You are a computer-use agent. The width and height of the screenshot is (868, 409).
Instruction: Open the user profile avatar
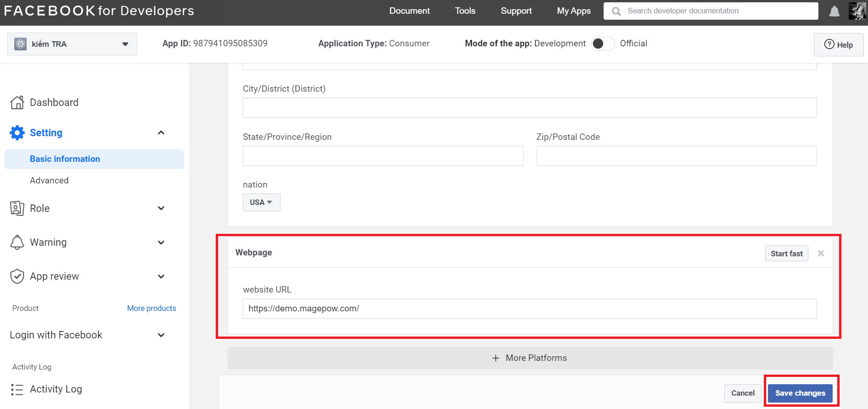[857, 11]
